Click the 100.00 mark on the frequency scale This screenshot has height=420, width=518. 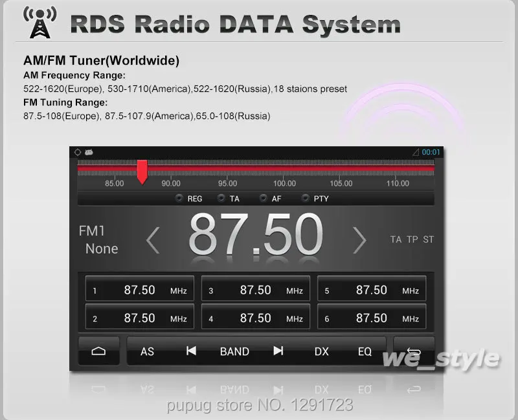click(x=284, y=183)
